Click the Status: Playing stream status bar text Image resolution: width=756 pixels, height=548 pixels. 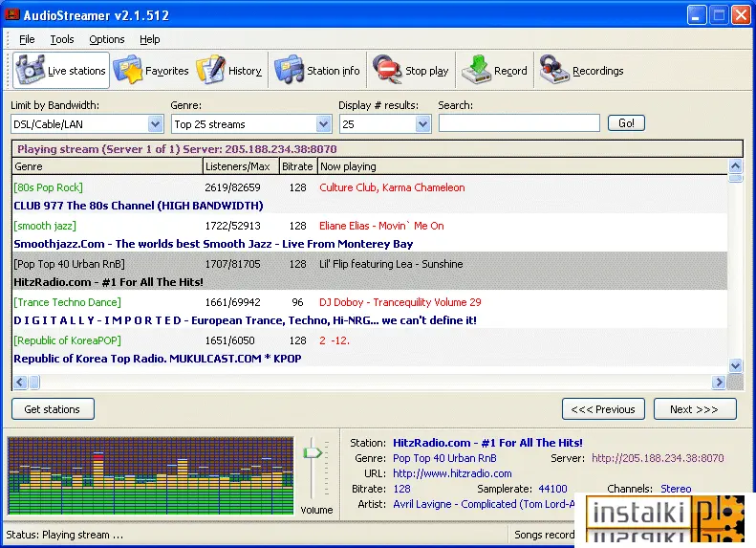point(65,535)
